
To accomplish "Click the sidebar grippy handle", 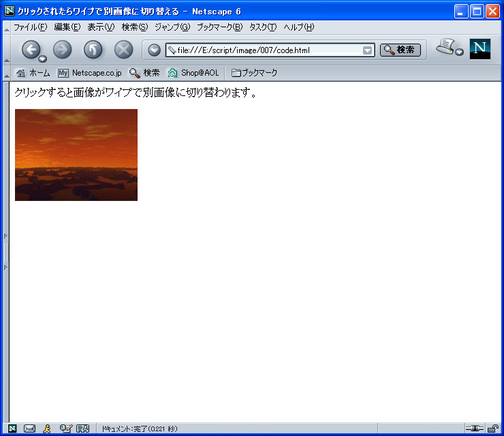I will click(5, 252).
